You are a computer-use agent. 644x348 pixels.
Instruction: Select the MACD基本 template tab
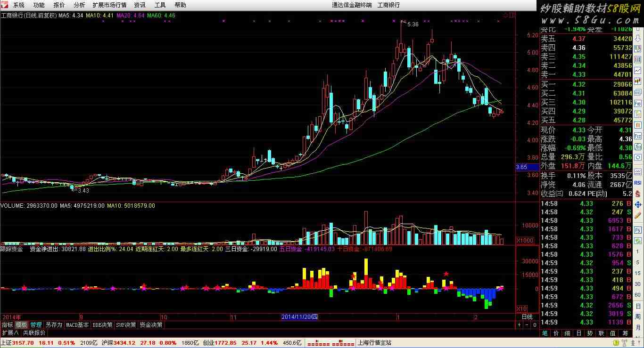pyautogui.click(x=77, y=325)
